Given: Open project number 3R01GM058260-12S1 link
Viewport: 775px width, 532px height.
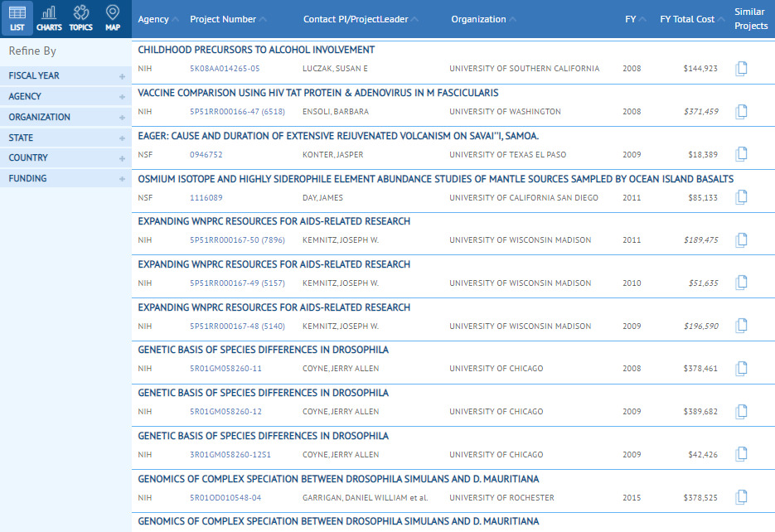Looking at the screenshot, I should click(230, 454).
